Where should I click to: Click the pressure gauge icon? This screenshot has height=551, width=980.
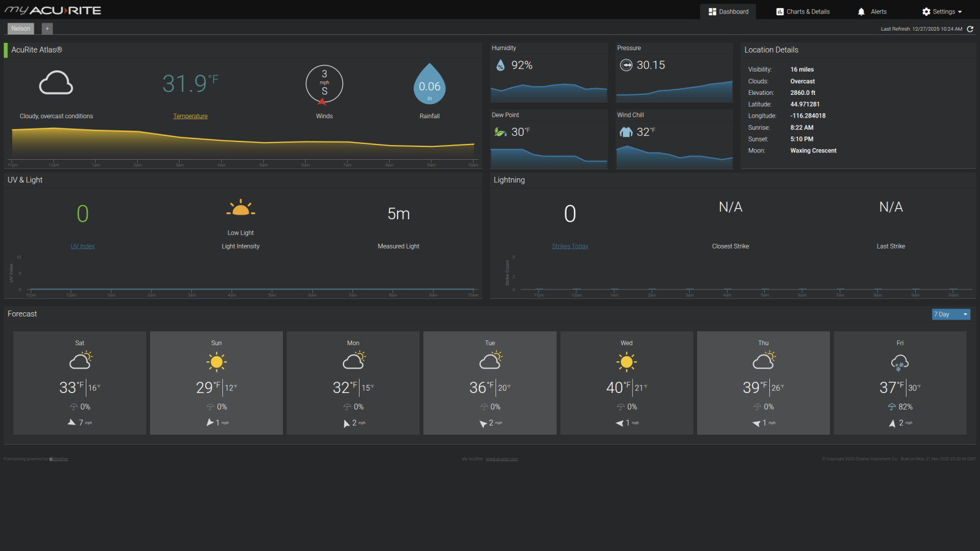[x=626, y=65]
